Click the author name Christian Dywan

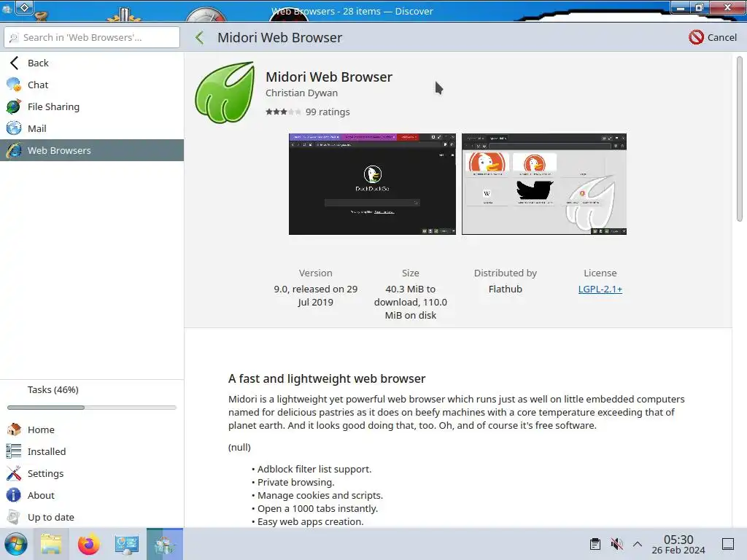tap(301, 93)
